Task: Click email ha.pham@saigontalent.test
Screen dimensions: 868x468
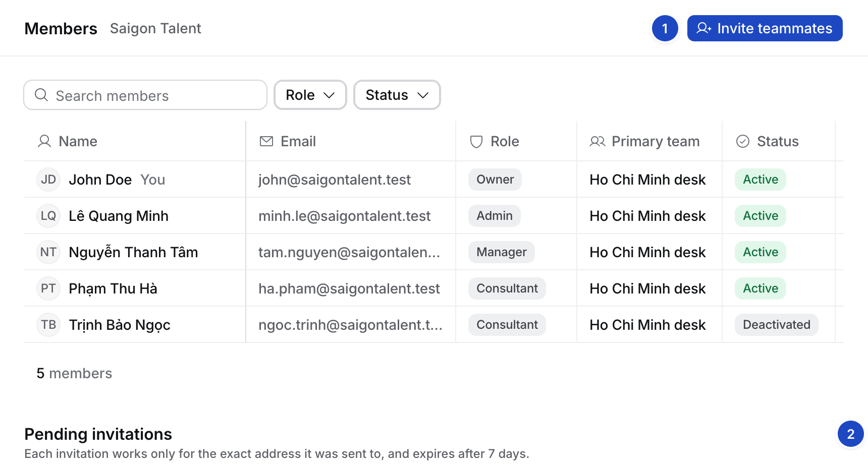Action: click(x=349, y=288)
